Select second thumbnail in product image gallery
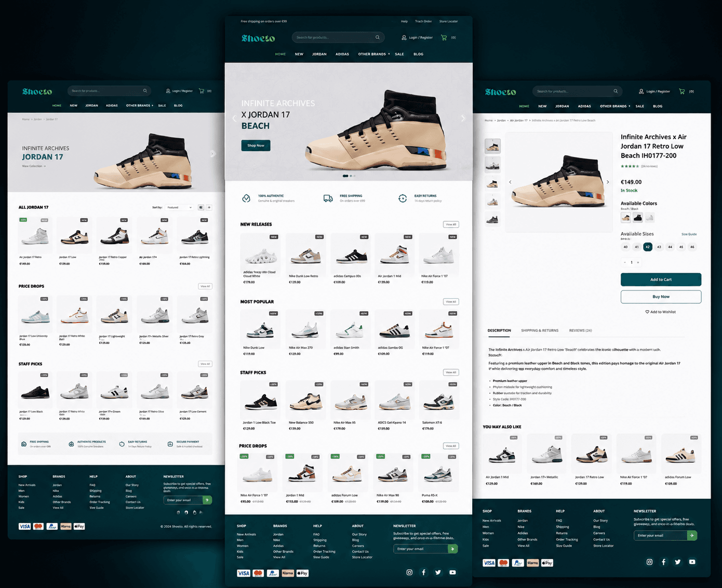This screenshot has height=588, width=722. 492,165
